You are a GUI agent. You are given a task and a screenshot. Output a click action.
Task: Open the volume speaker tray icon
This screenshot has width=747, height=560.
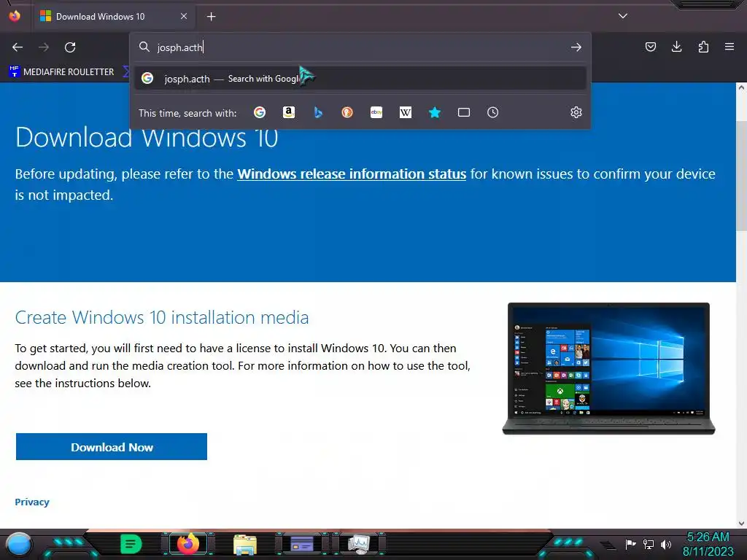pos(666,544)
